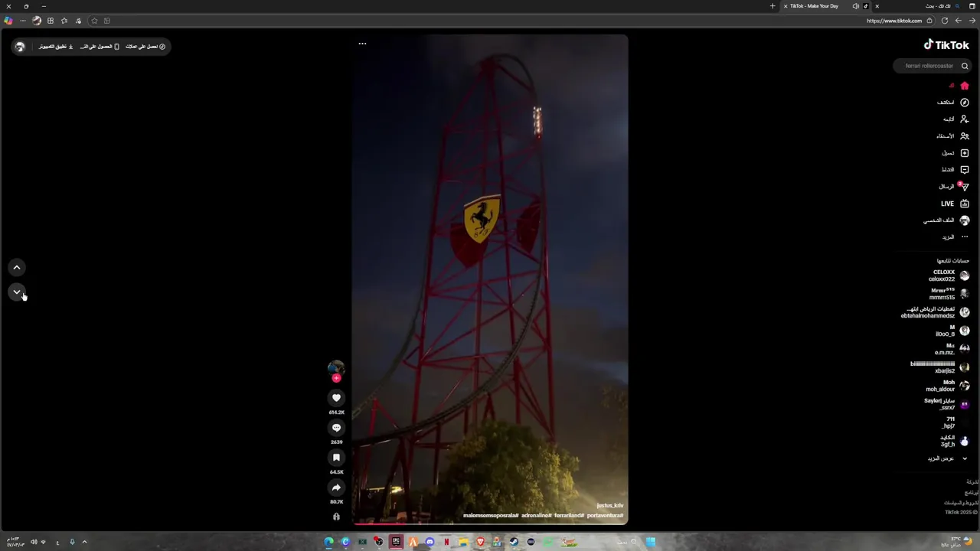Save video with the bookmark icon
The height and width of the screenshot is (551, 980).
coord(336,458)
